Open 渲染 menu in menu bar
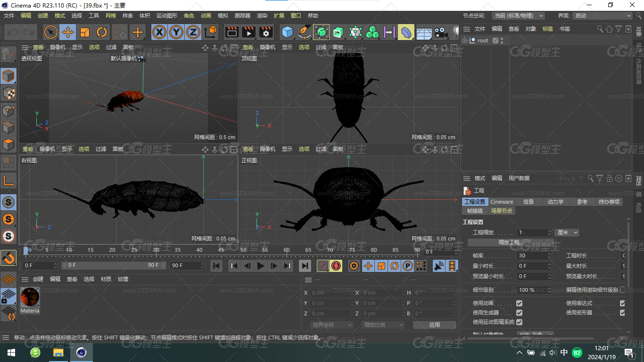 (x=262, y=16)
